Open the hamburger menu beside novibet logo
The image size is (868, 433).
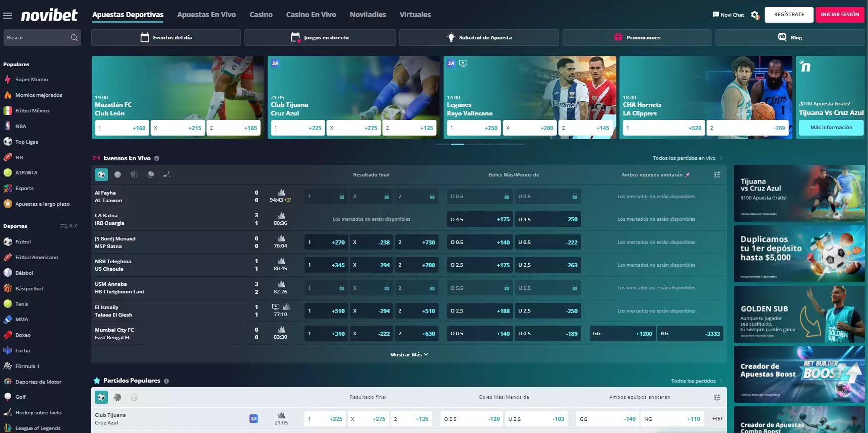click(8, 16)
